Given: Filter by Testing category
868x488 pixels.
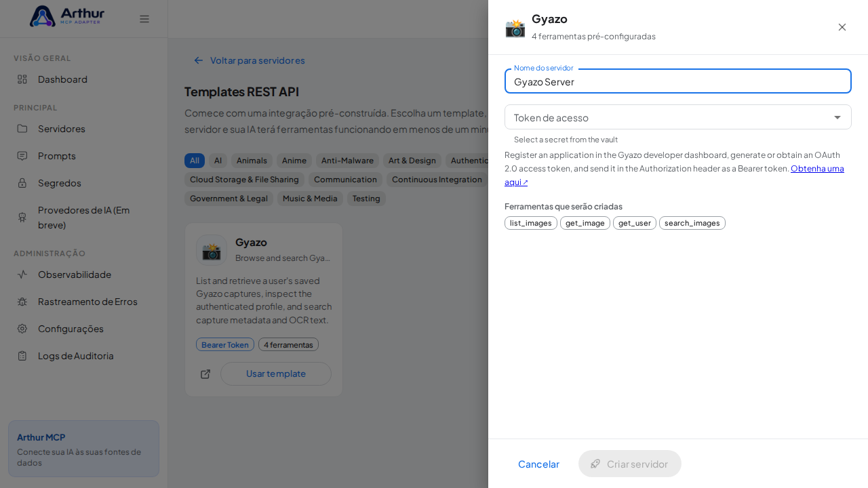Looking at the screenshot, I should pos(366,199).
